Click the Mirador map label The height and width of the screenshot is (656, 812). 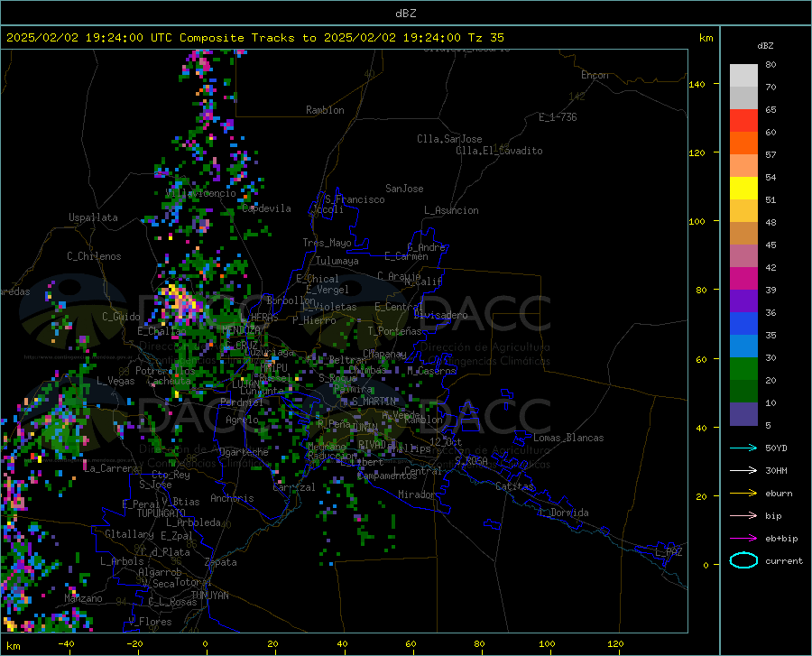417,494
